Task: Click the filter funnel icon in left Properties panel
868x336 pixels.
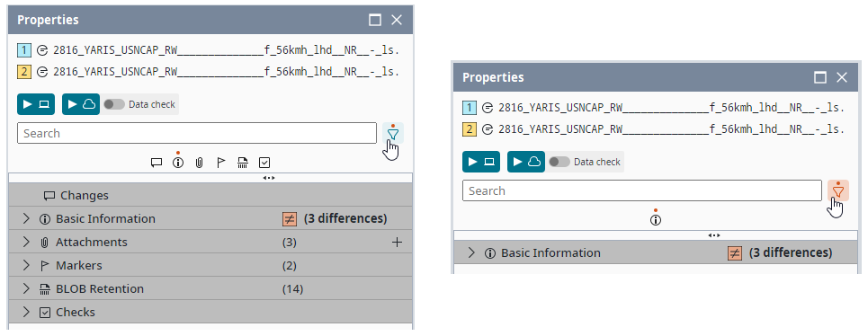Action: [393, 133]
